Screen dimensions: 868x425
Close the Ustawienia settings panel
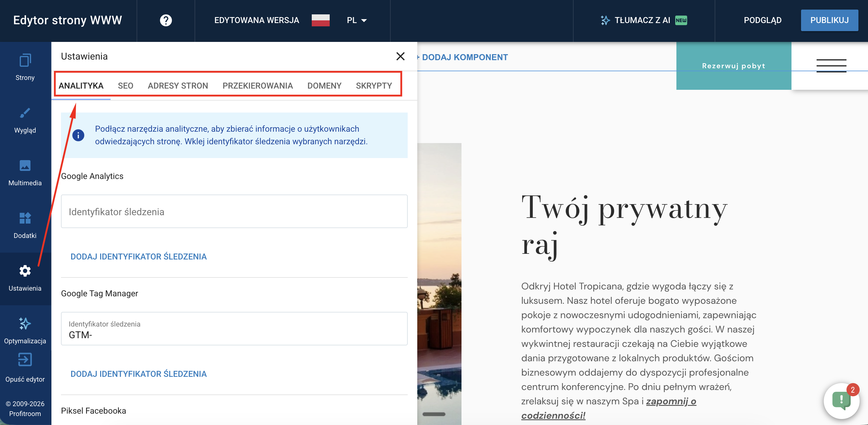(x=400, y=56)
